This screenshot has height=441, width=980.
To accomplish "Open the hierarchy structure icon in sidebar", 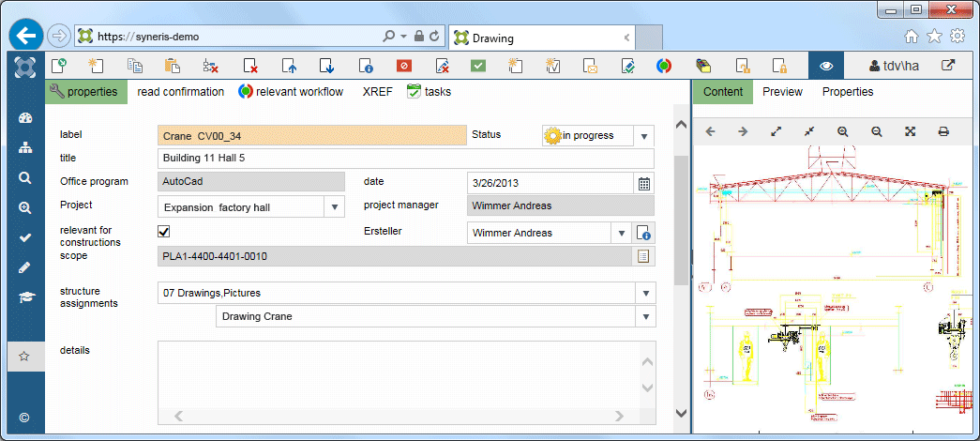I will 25,148.
